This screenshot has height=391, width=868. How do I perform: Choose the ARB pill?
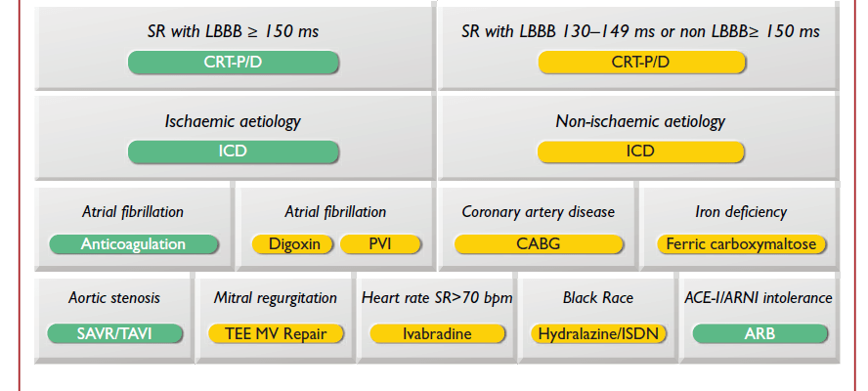(x=759, y=333)
